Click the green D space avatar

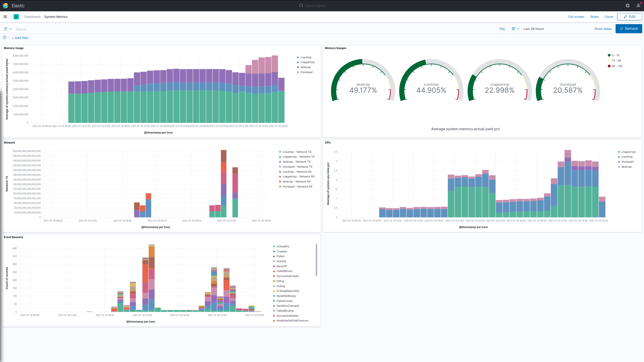16,17
